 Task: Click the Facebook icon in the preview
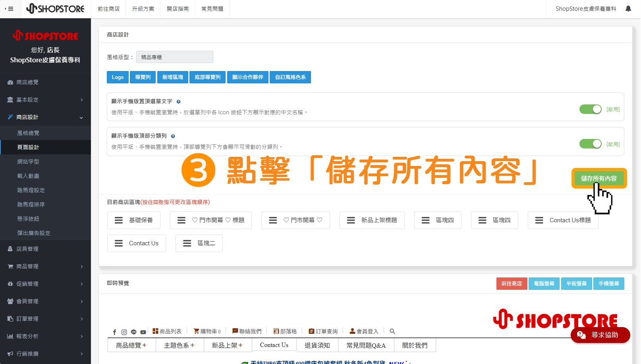coord(114,332)
